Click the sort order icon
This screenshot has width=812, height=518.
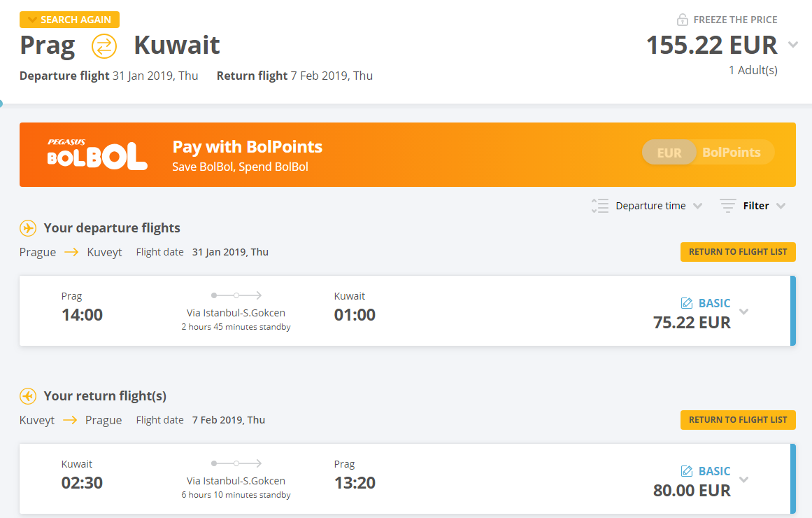click(599, 206)
